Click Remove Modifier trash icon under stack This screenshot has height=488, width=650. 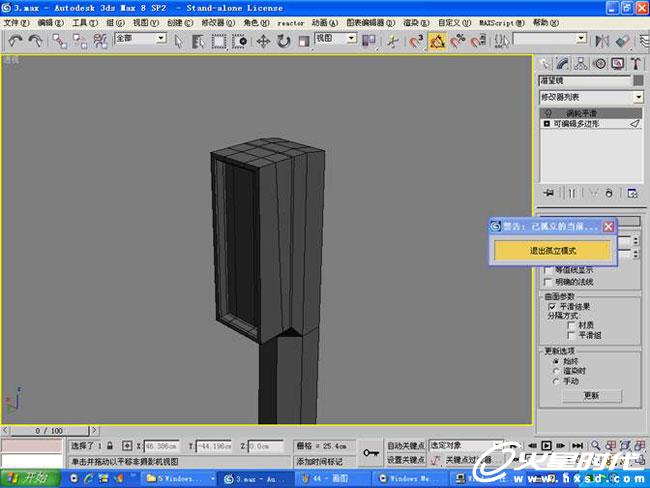(x=609, y=193)
